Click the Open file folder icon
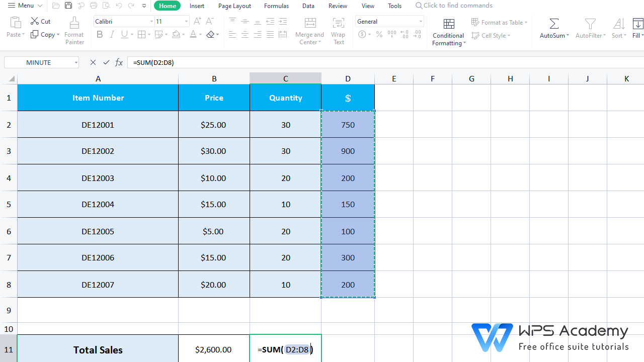 pos(56,6)
